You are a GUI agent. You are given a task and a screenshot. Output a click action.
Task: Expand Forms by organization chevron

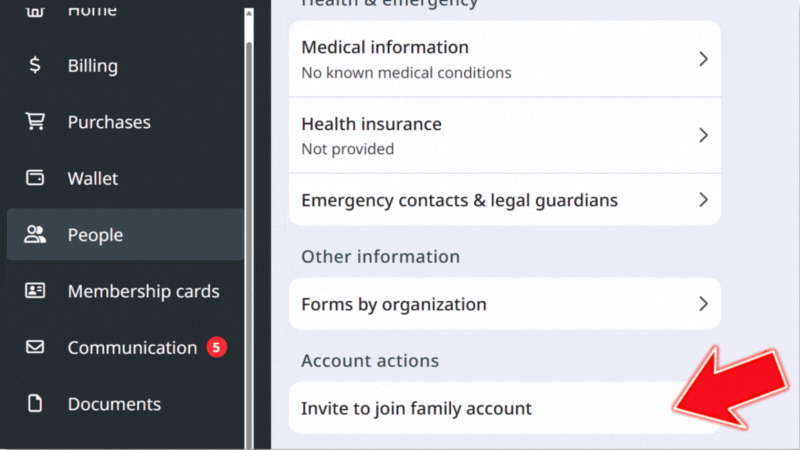tap(703, 304)
